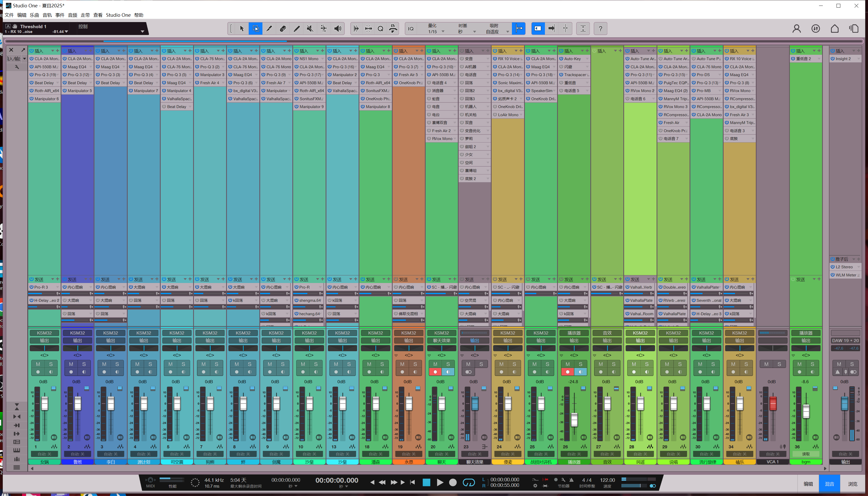Open the home (Start page) icon
Image resolution: width=868 pixels, height=496 pixels.
834,29
